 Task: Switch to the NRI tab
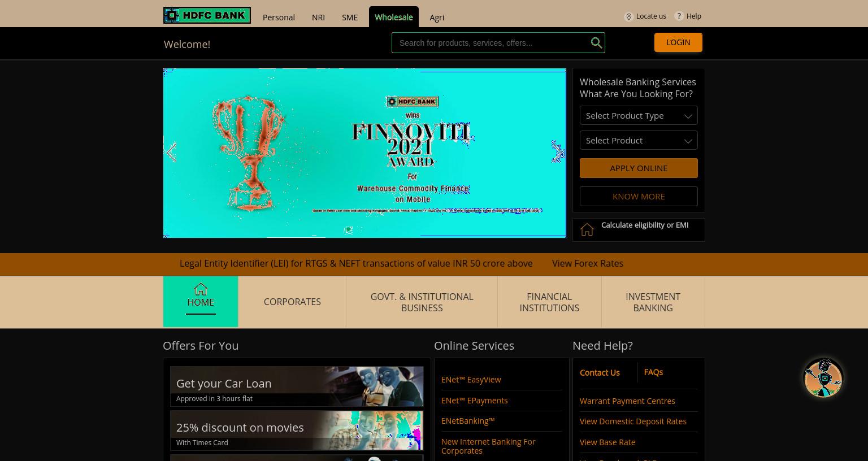coord(318,17)
